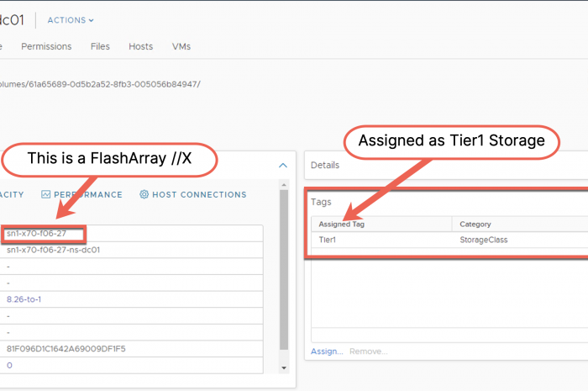Select the VMs tab
Viewport: 588px width, 391px height.
(x=181, y=46)
